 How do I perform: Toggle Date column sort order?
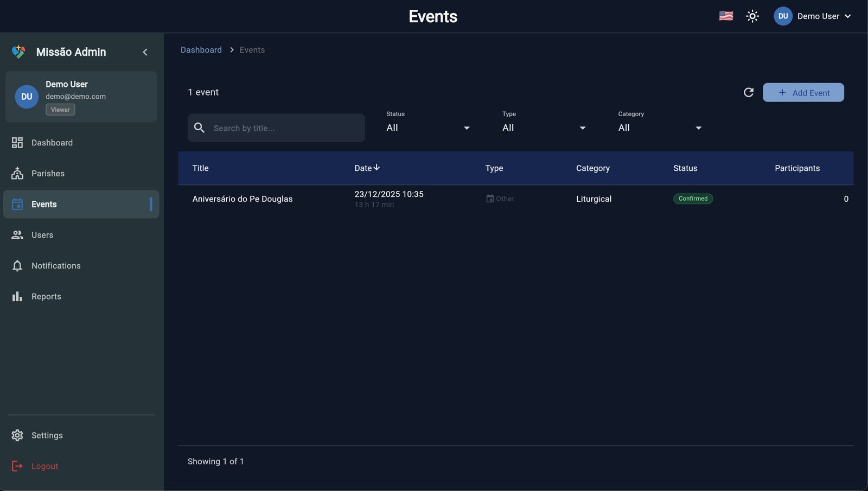coord(367,168)
